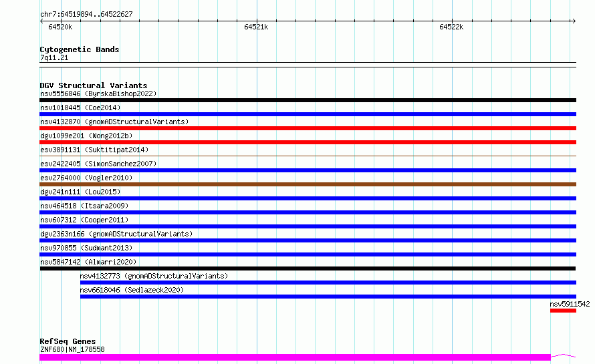595x364 pixels.
Task: Open the nsv6618046 (Sedlazeck2020) label
Action: coord(132,290)
